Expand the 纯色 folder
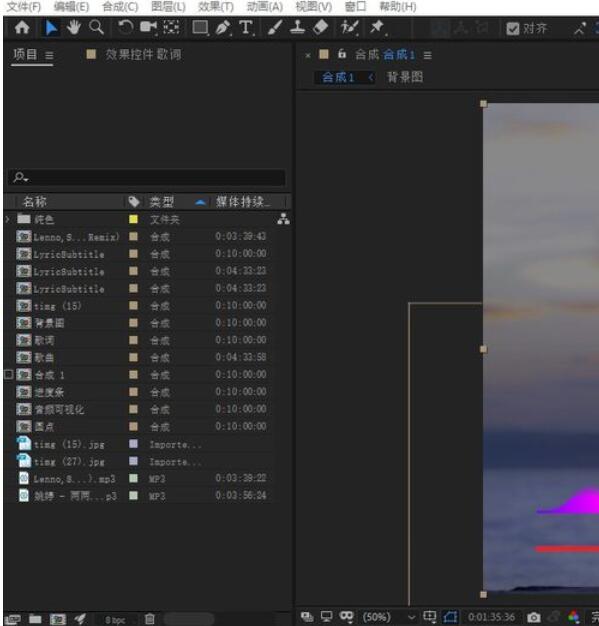The image size is (599, 626). (8, 219)
